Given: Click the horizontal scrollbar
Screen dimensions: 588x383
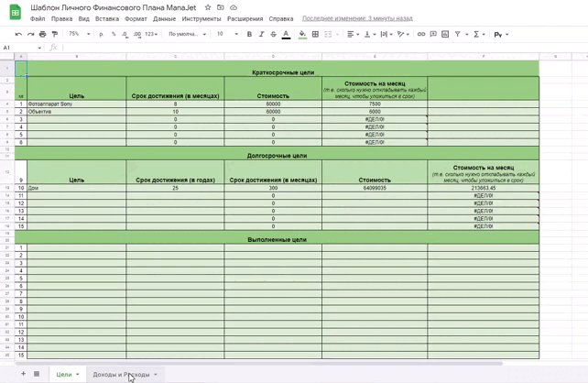Looking at the screenshot, I should coord(259,363).
